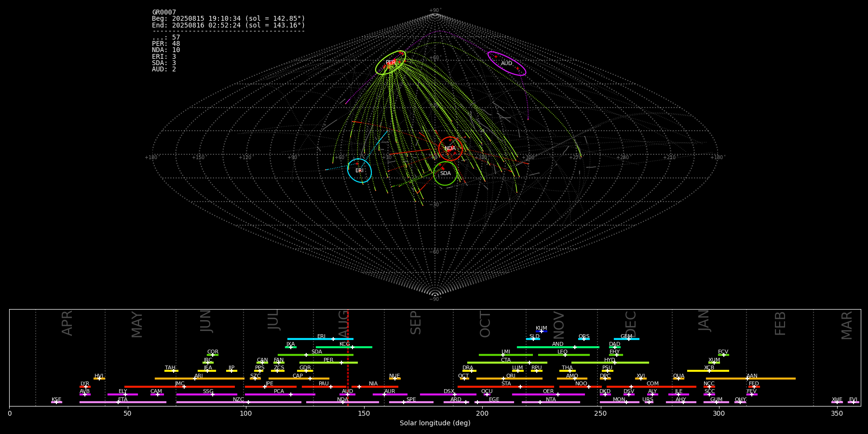Click the PAU shower bar in the timeline
Image resolution: width=868 pixels, height=434 pixels.
324,387
